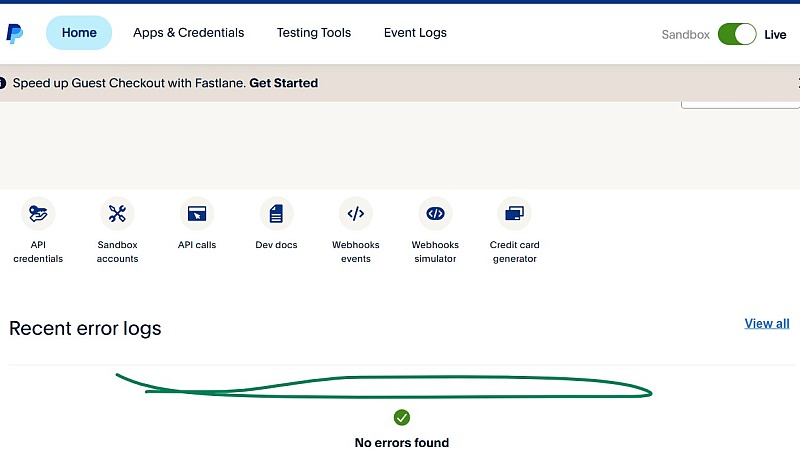Open View all error logs link
The height and width of the screenshot is (452, 800).
(767, 323)
